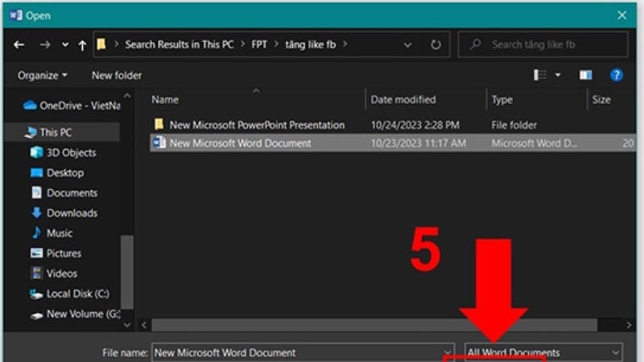Select the 'tăng like fb' breadcrumb

pyautogui.click(x=311, y=44)
